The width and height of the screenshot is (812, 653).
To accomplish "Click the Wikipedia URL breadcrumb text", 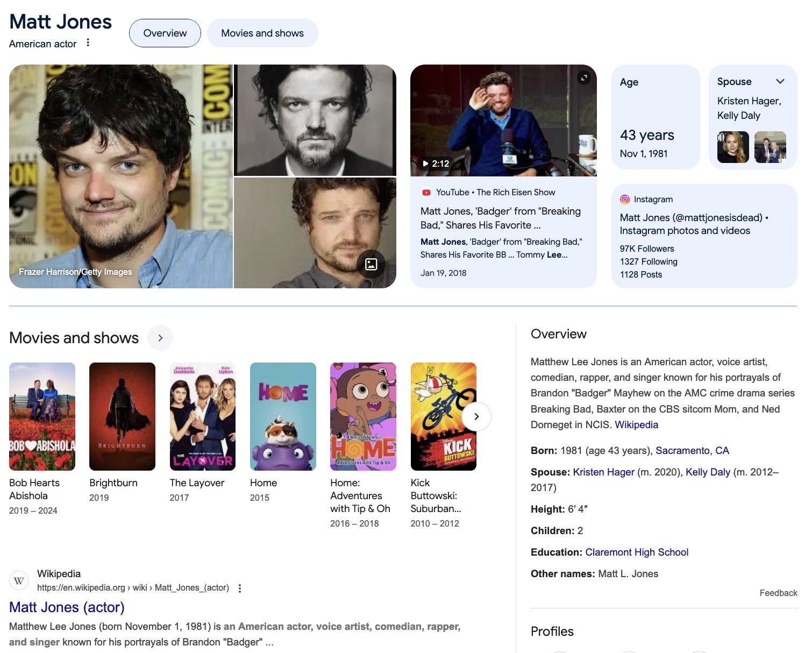I will tap(133, 588).
